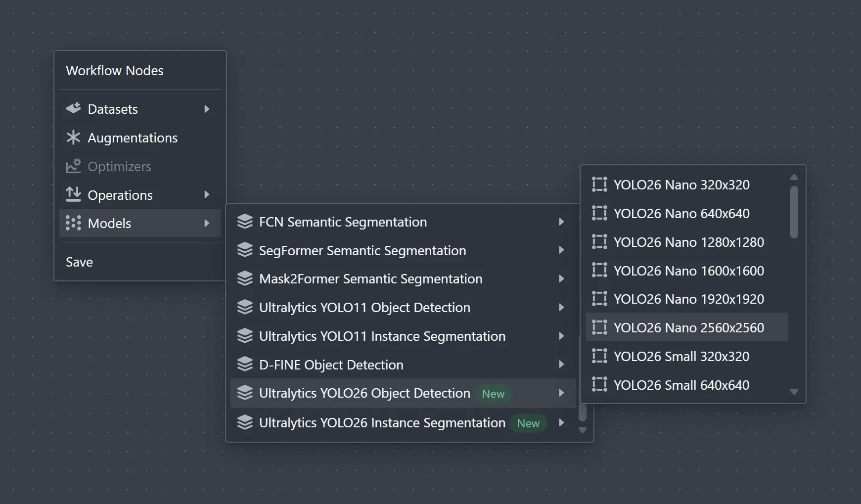Open Ultralytics YOLO26 Instance Segmentation list
This screenshot has width=861, height=504.
403,422
